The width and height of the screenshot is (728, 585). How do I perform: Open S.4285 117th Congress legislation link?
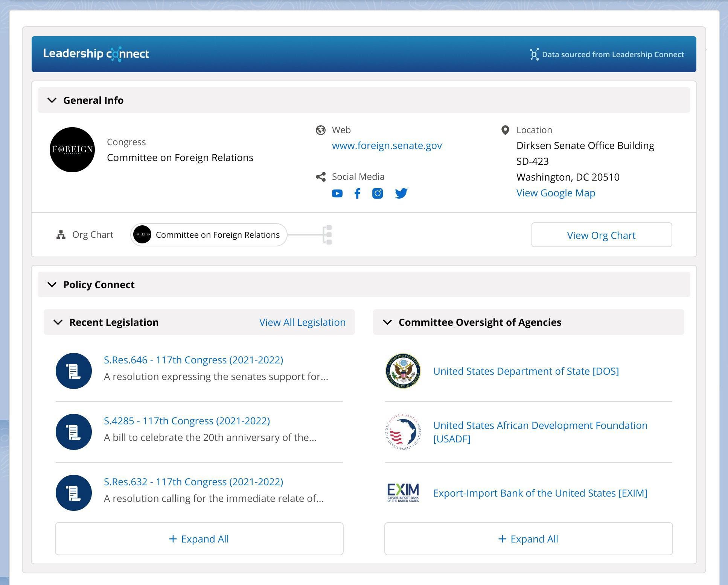tap(187, 421)
